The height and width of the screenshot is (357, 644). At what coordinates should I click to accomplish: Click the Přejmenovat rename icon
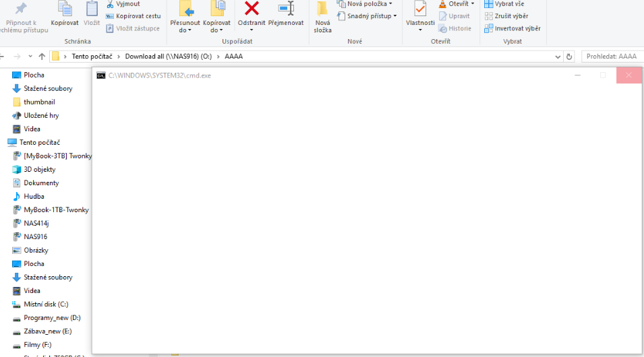(x=286, y=9)
